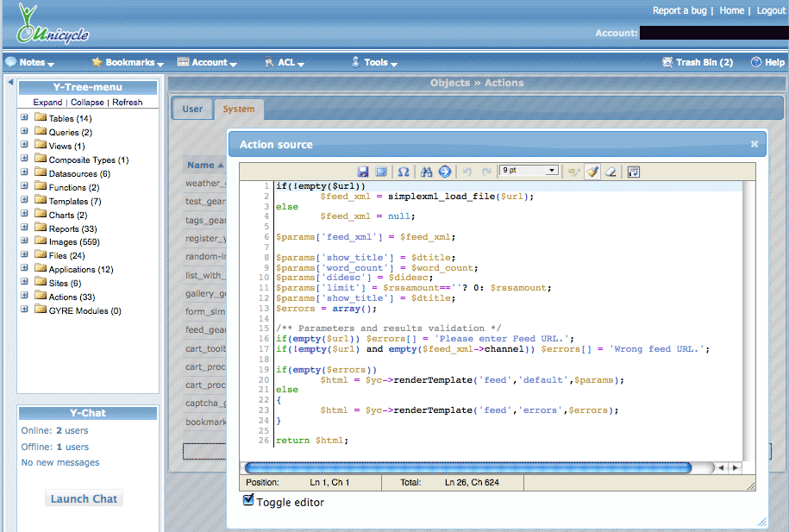Image resolution: width=789 pixels, height=532 pixels.
Task: Expand the Tables (14) tree node
Action: (x=25, y=118)
